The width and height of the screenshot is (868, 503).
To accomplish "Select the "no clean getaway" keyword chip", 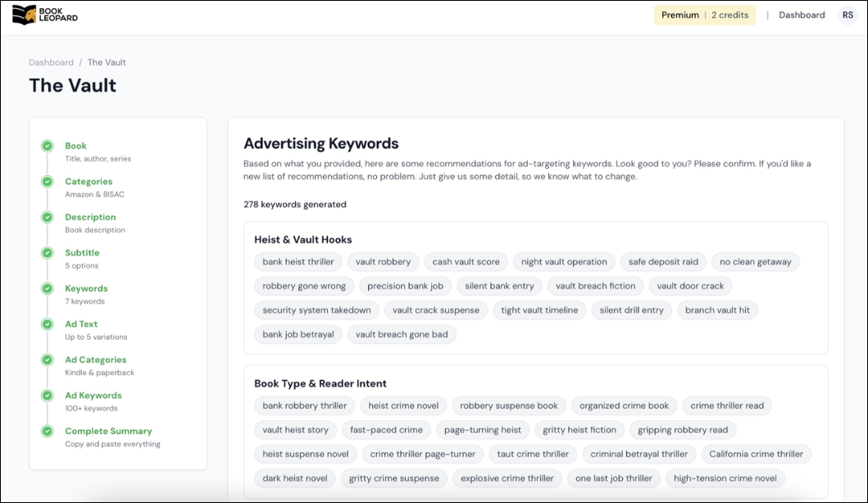I will [x=755, y=262].
